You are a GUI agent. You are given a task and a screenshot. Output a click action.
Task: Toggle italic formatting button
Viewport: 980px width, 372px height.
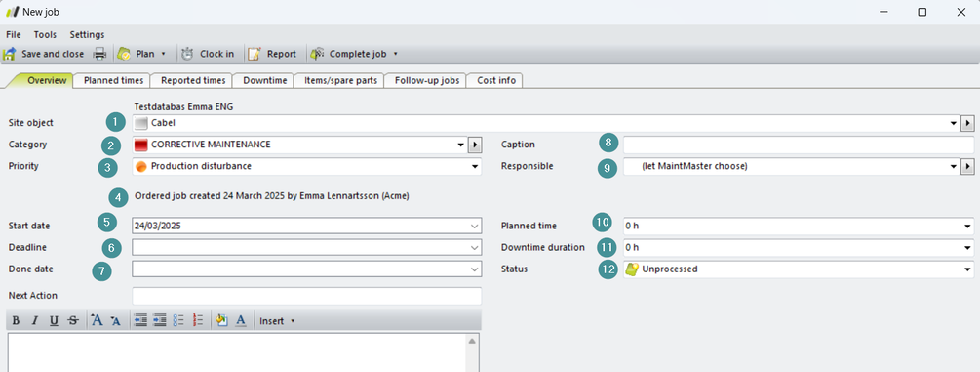point(35,320)
